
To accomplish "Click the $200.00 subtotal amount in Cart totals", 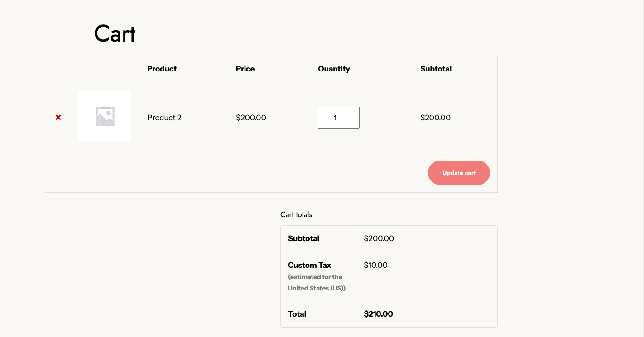I will pos(379,238).
